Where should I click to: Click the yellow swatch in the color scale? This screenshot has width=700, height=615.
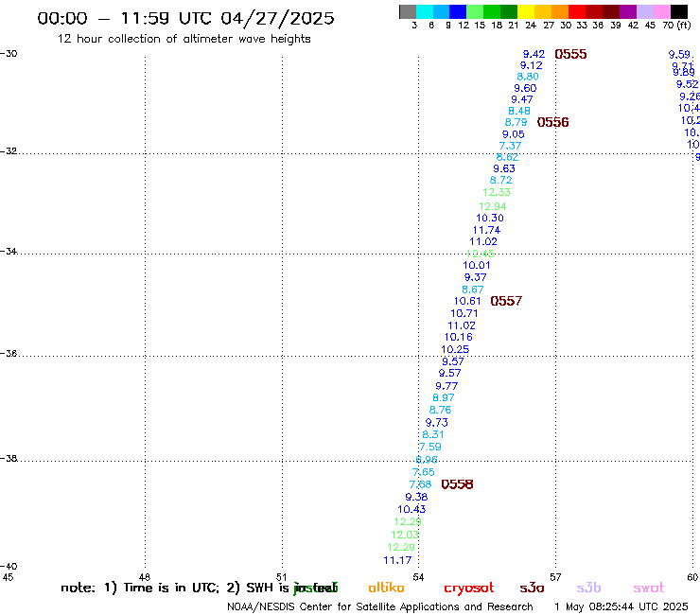click(526, 11)
